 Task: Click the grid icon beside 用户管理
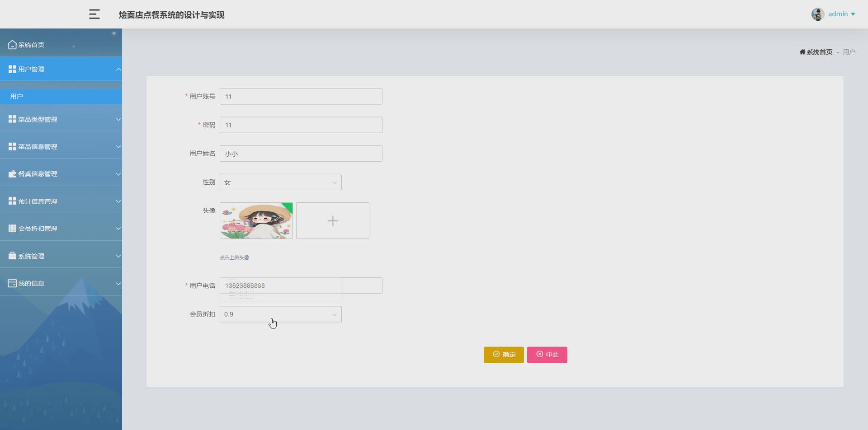(12, 69)
